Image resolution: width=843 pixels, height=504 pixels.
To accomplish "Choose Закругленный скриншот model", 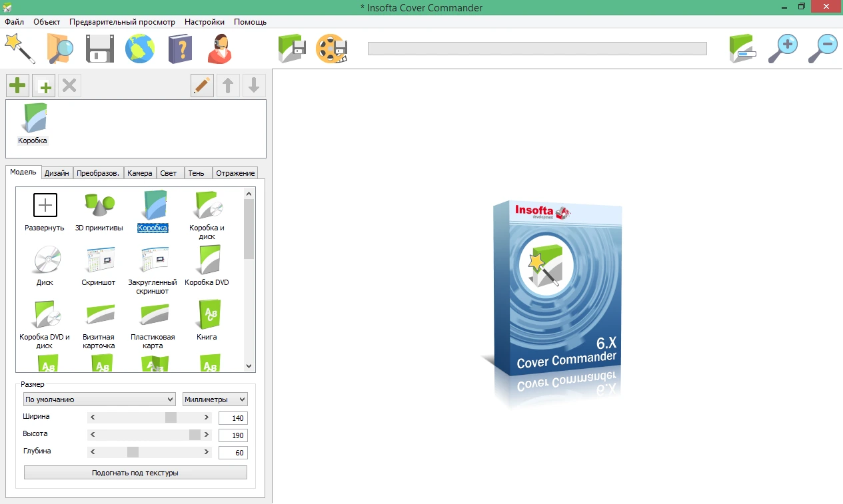I will click(153, 270).
